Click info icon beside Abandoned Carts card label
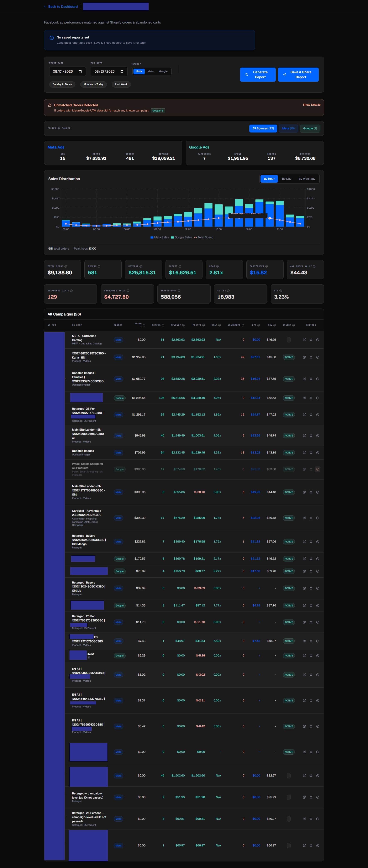 click(x=71, y=290)
